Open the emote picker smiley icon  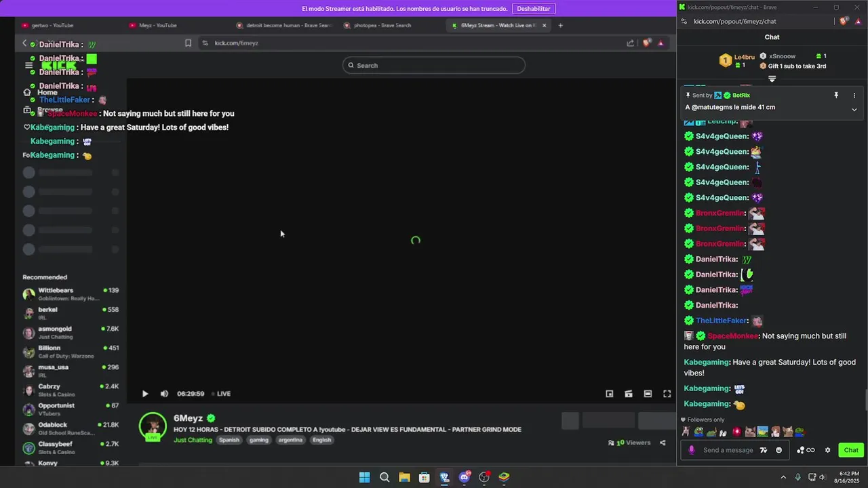click(778, 450)
